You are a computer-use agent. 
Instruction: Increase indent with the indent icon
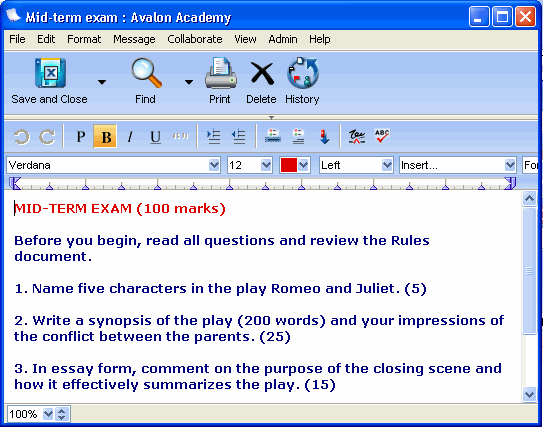(213, 136)
